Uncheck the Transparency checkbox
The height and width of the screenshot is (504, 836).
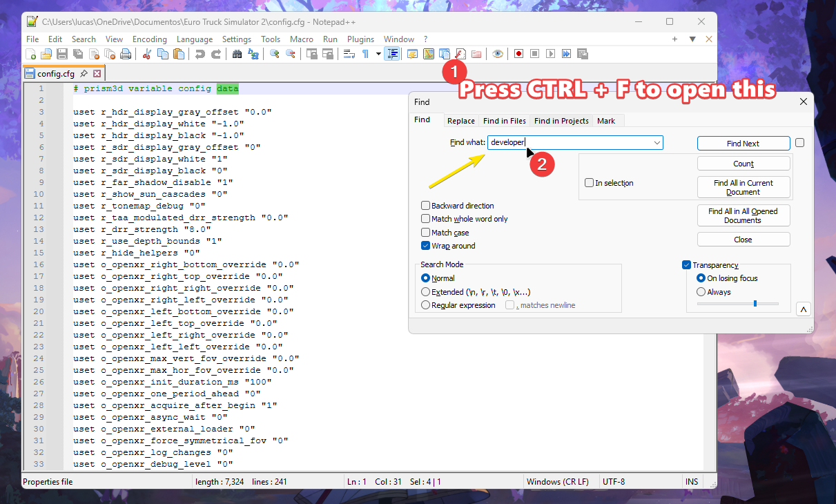[x=687, y=265]
